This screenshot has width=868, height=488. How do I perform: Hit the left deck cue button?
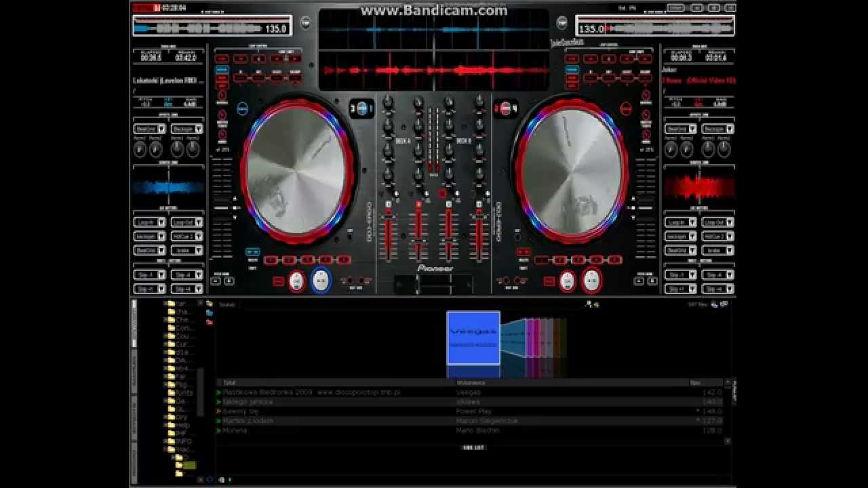click(x=296, y=280)
